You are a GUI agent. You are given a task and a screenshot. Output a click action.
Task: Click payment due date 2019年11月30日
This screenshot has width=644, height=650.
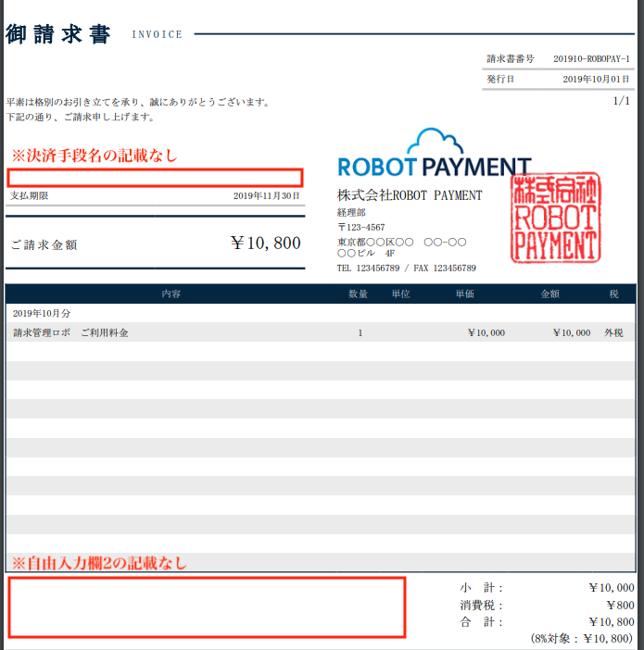click(x=266, y=195)
